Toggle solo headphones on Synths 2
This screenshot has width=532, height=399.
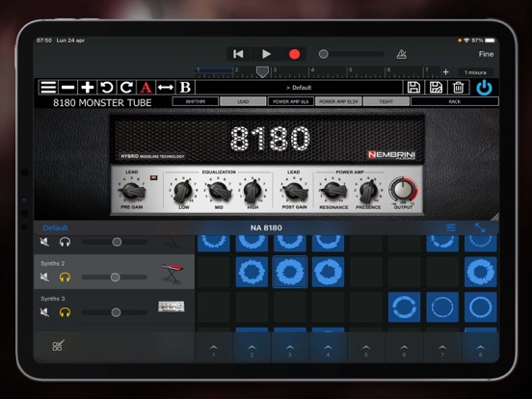(x=65, y=278)
